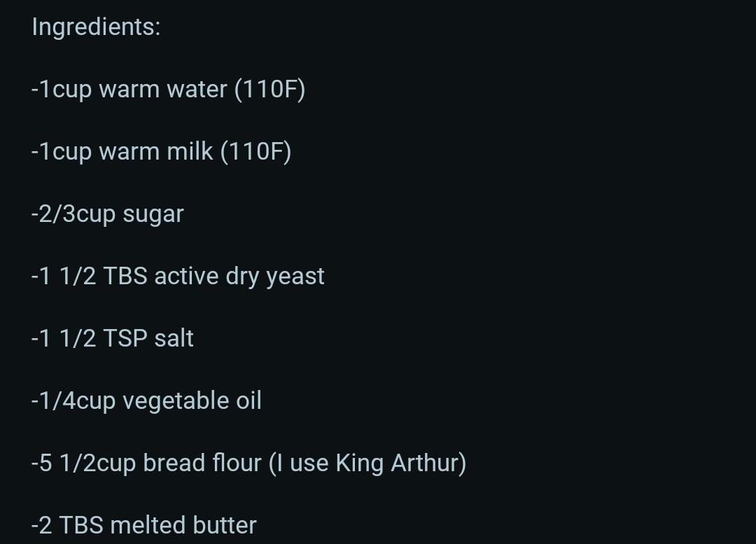Screen dimensions: 756x544
Task: Select the word "sugar"
Action: coord(153,214)
